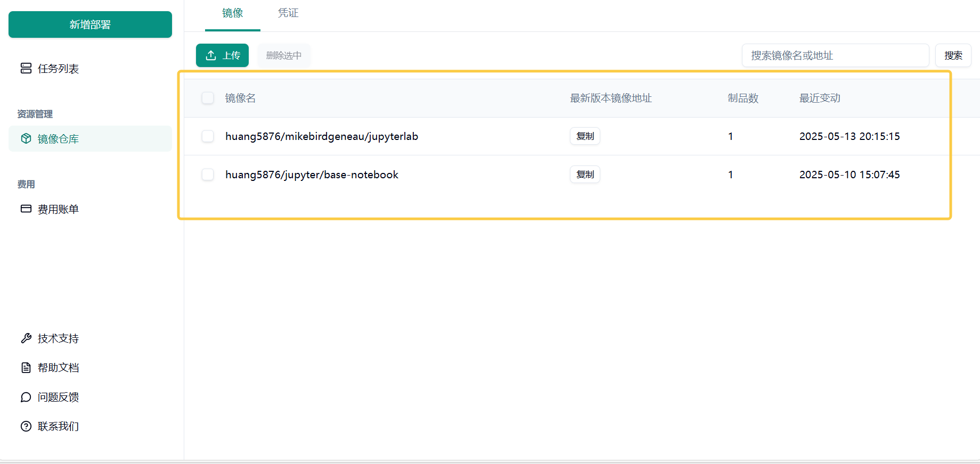Click the task list server icon
Image resolution: width=980 pixels, height=464 pixels.
tap(26, 68)
